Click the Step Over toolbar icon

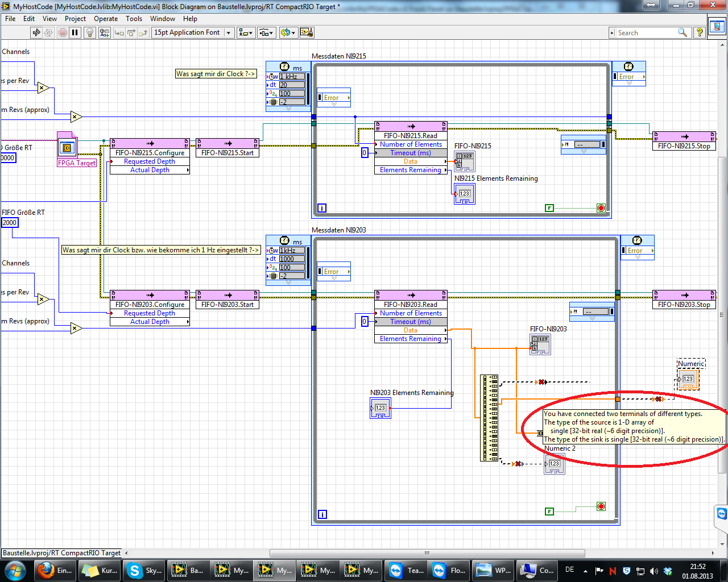coord(131,32)
